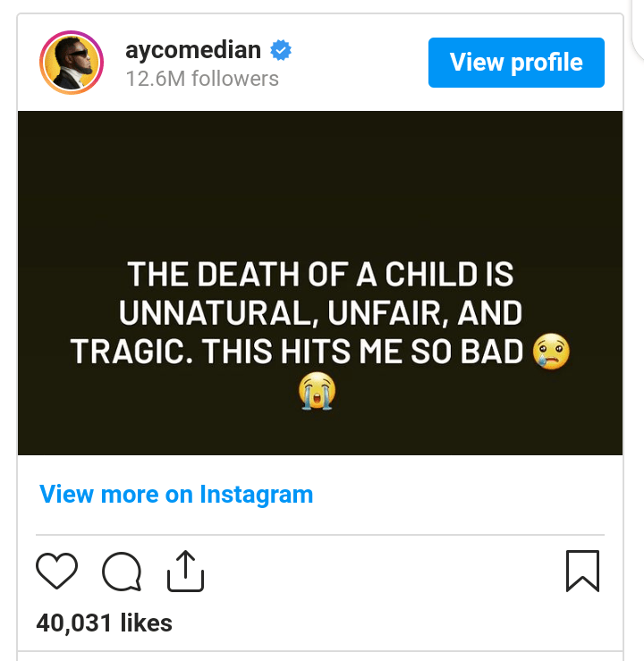
Task: Click the 12.6M followers text
Action: tap(202, 79)
